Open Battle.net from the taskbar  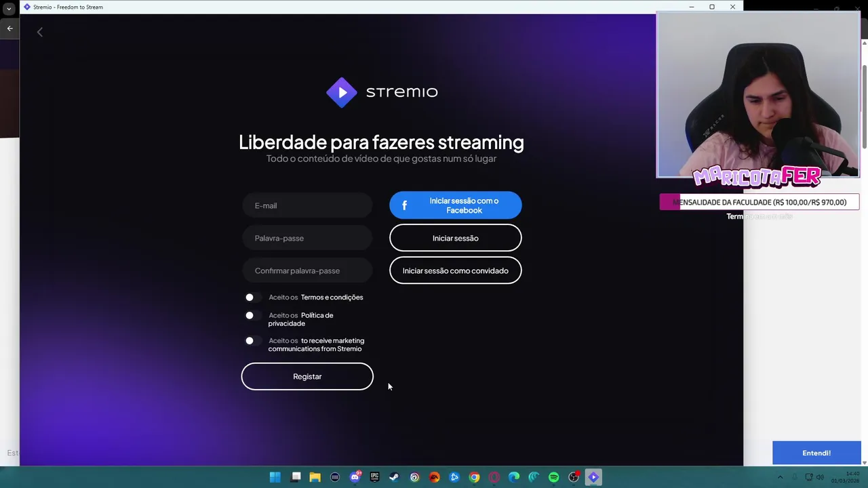coord(454,477)
